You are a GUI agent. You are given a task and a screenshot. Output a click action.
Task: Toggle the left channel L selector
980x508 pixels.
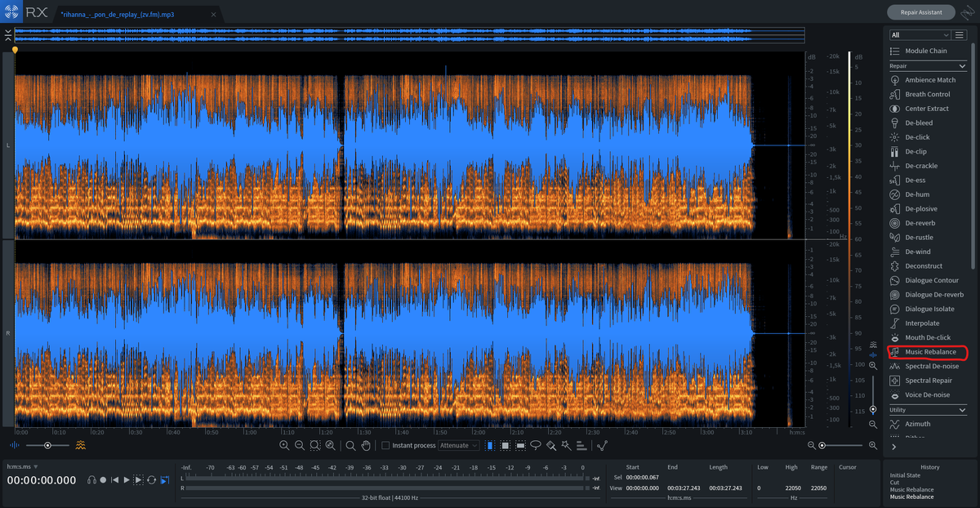point(8,145)
